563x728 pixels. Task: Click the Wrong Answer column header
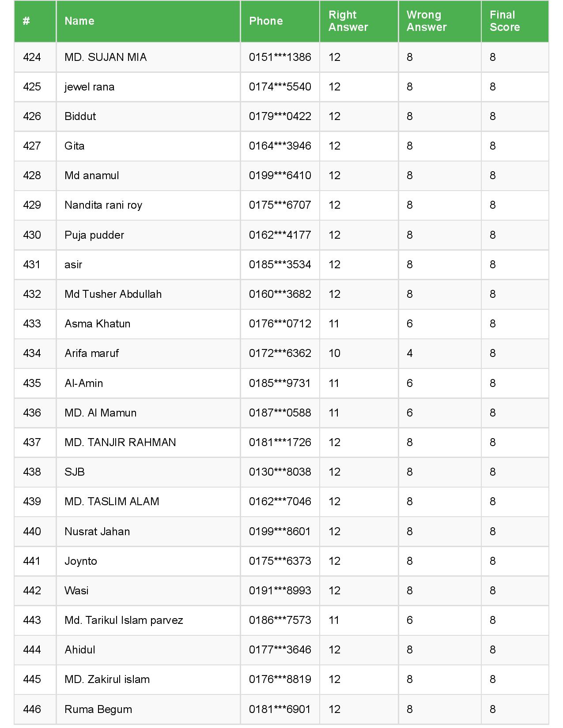(x=426, y=21)
